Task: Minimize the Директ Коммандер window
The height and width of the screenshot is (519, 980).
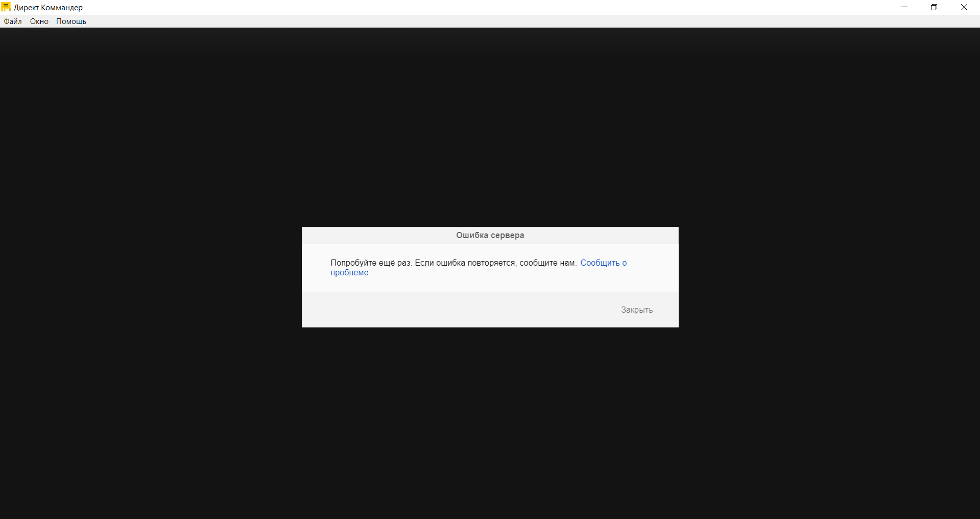Action: point(904,7)
